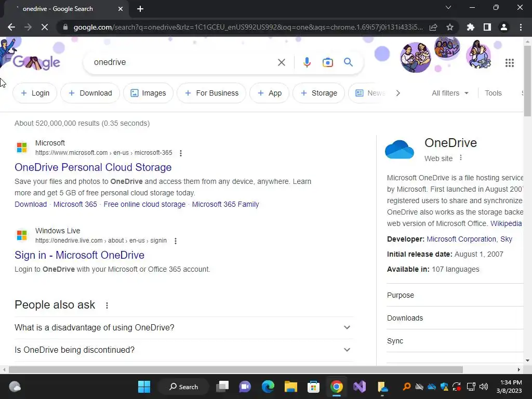This screenshot has height=399, width=532.
Task: Open more options for Windows Live result
Action: [176, 241]
